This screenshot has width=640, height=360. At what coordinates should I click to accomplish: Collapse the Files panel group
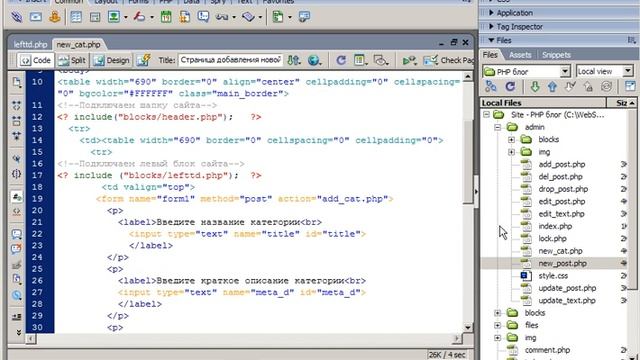click(x=491, y=40)
